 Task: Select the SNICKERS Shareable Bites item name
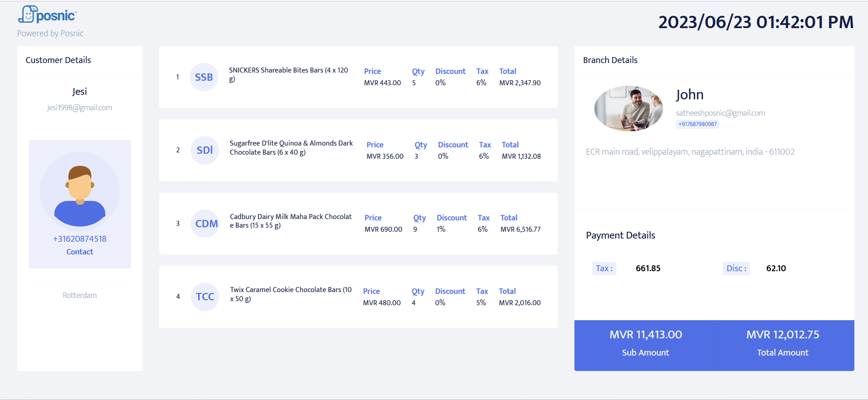288,74
